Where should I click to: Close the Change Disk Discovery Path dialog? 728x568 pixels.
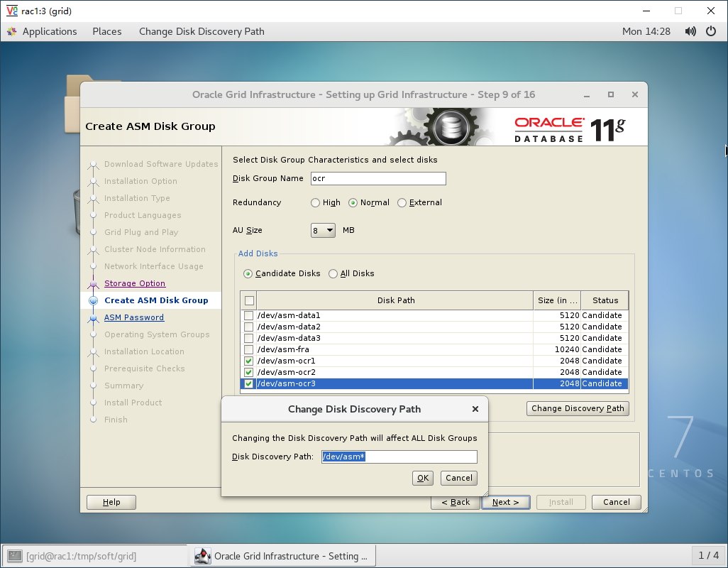coord(475,409)
